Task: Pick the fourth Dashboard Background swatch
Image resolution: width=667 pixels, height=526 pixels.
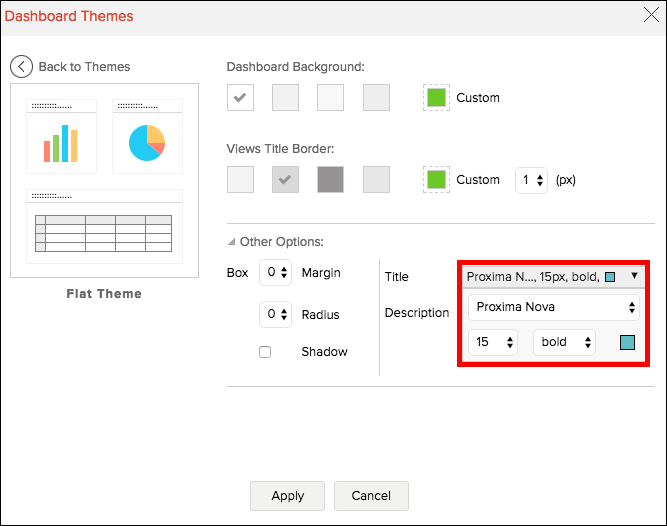Action: point(376,98)
